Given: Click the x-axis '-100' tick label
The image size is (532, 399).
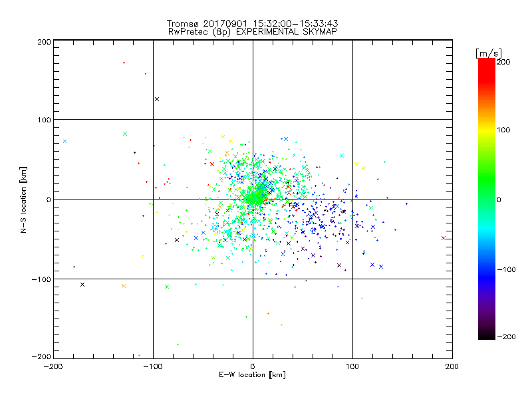Looking at the screenshot, I should coord(153,366).
